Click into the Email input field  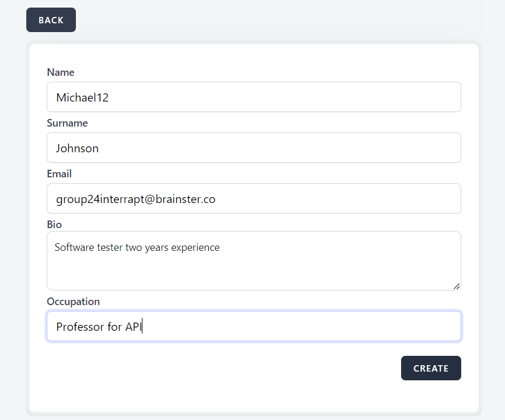253,198
